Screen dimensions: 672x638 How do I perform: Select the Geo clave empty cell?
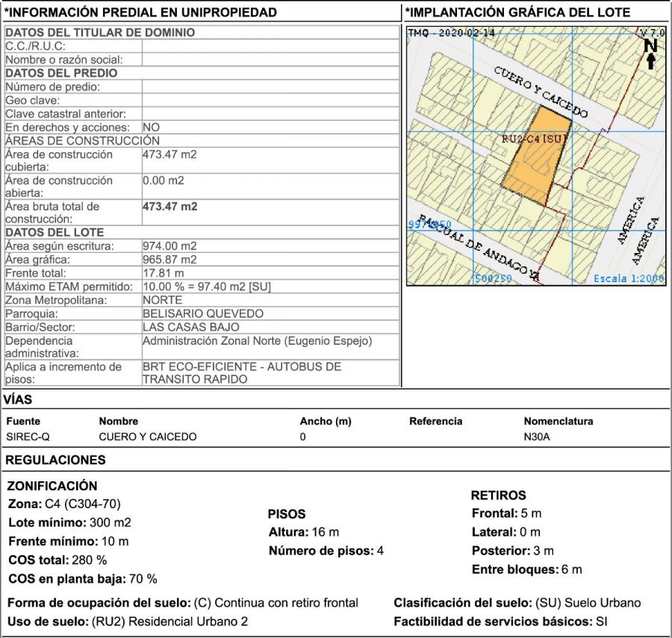pyautogui.click(x=270, y=100)
